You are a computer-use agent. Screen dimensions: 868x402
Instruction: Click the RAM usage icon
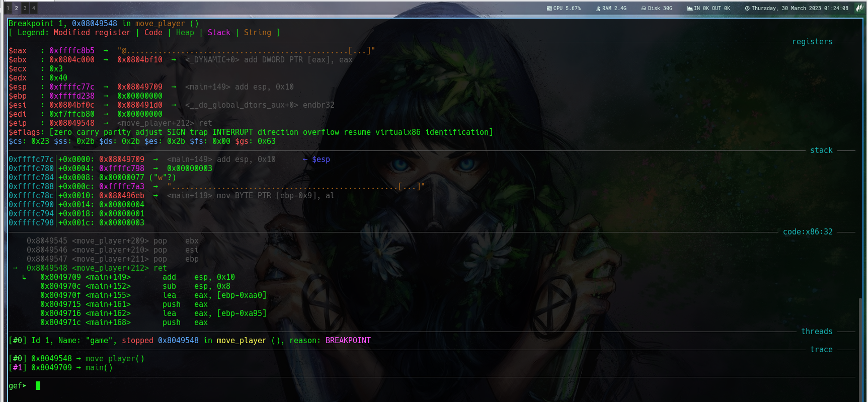click(598, 8)
